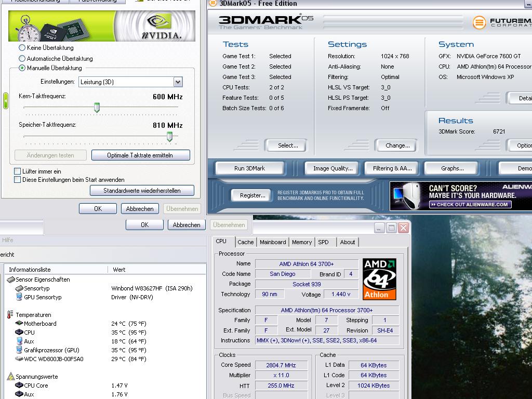The image size is (532, 399).
Task: Click the WDC WD800JB hard drive icon
Action: tap(19, 358)
